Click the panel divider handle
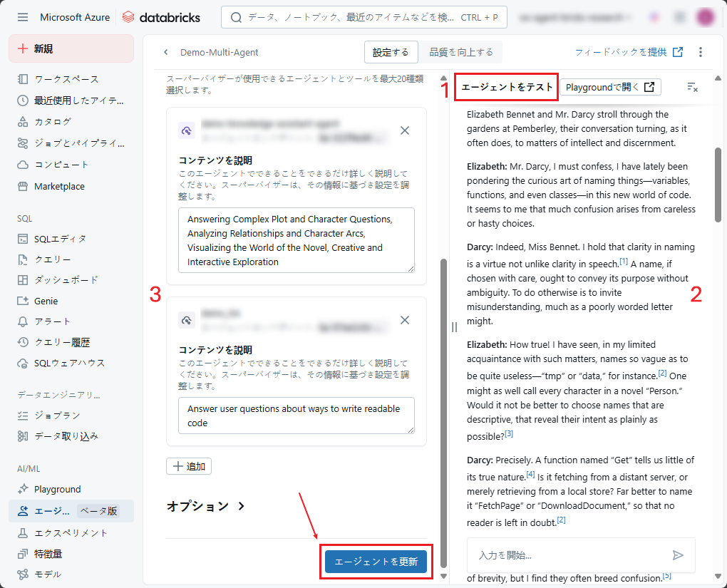The height and width of the screenshot is (588, 727). [x=455, y=327]
